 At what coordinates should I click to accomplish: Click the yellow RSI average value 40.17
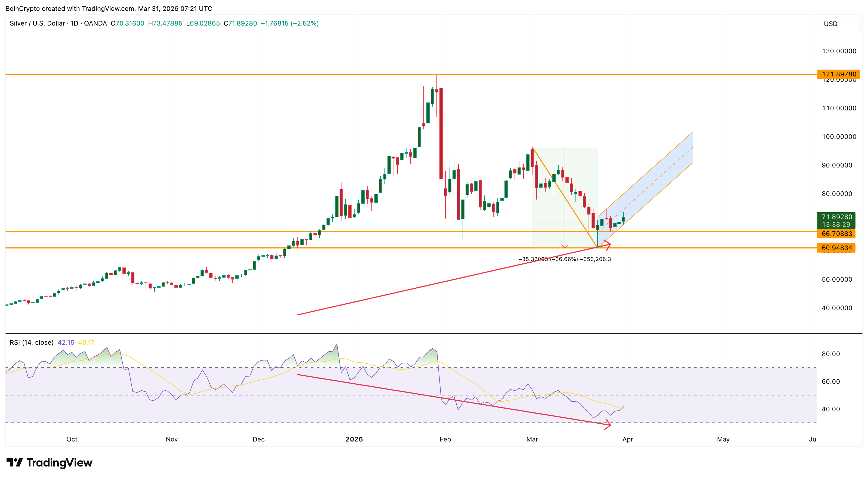(86, 342)
